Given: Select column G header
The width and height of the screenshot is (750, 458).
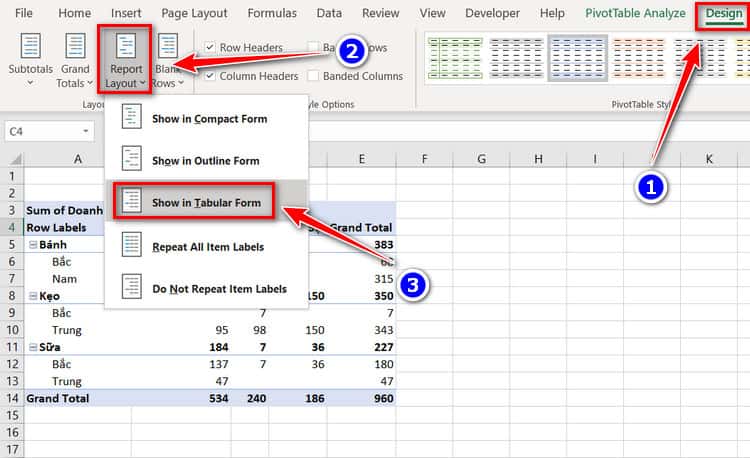Looking at the screenshot, I should click(x=481, y=159).
